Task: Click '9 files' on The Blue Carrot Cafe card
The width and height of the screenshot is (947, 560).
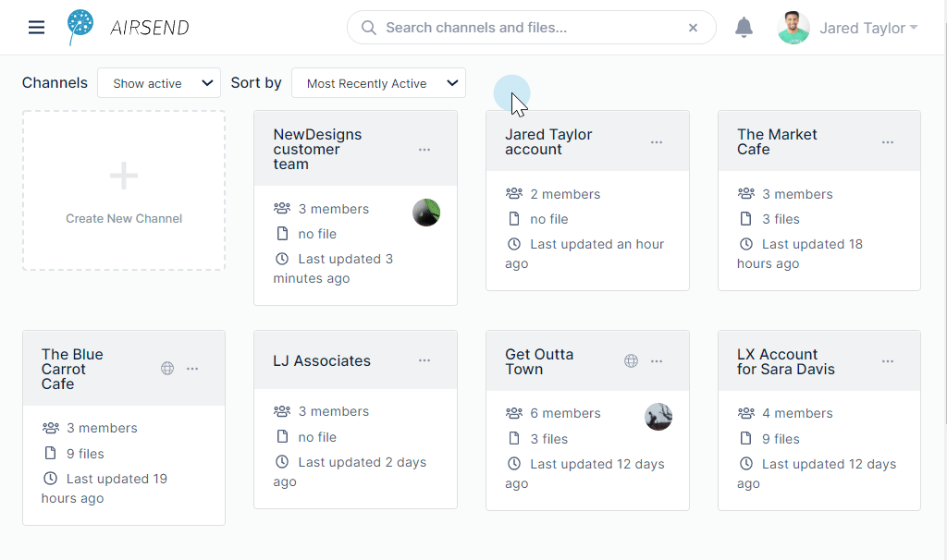Action: point(85,454)
